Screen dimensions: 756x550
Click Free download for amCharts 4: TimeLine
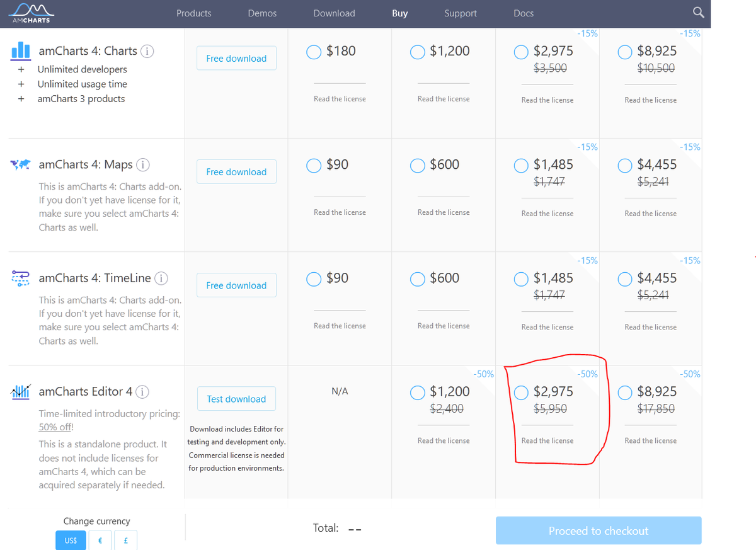236,285
